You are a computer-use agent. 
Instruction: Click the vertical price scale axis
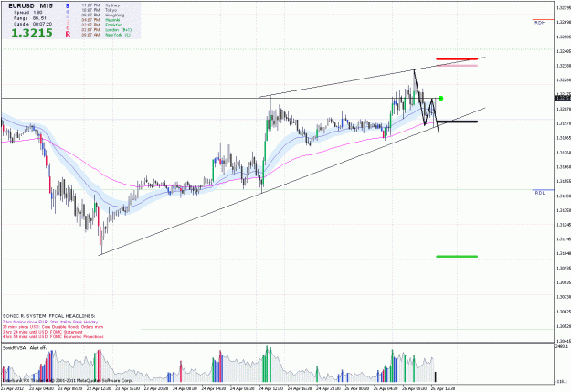[x=563, y=171]
